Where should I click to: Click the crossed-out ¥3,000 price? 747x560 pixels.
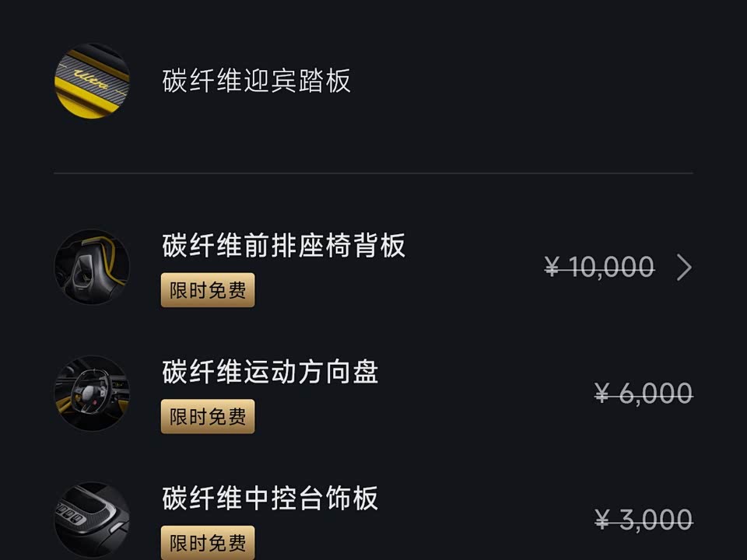coord(644,519)
